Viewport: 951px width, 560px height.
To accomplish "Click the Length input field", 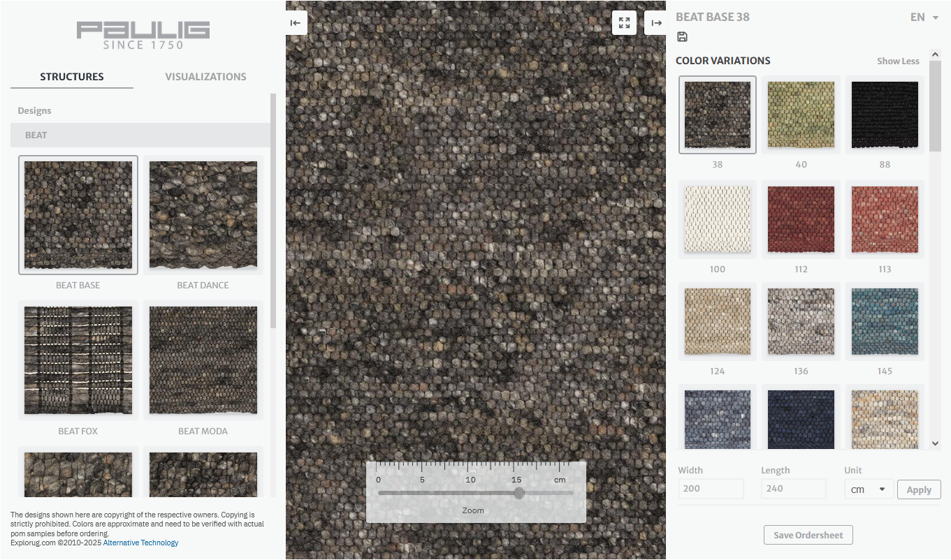I will pyautogui.click(x=794, y=489).
